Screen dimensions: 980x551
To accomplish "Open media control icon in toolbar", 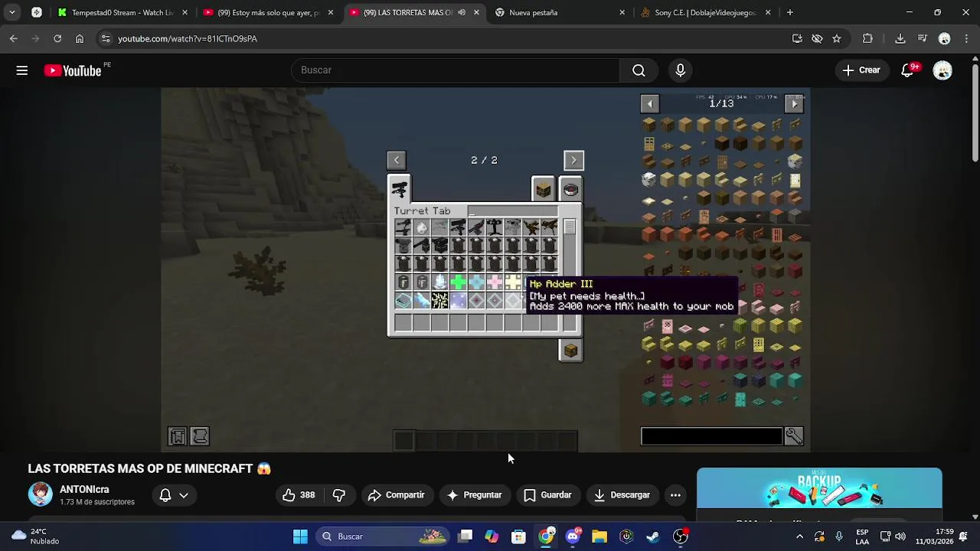I will click(923, 38).
